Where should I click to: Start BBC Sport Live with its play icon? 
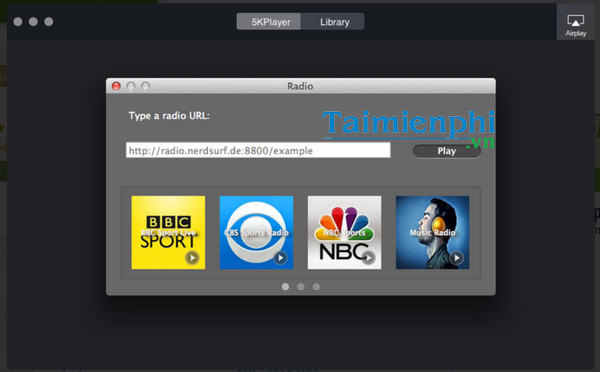click(192, 258)
